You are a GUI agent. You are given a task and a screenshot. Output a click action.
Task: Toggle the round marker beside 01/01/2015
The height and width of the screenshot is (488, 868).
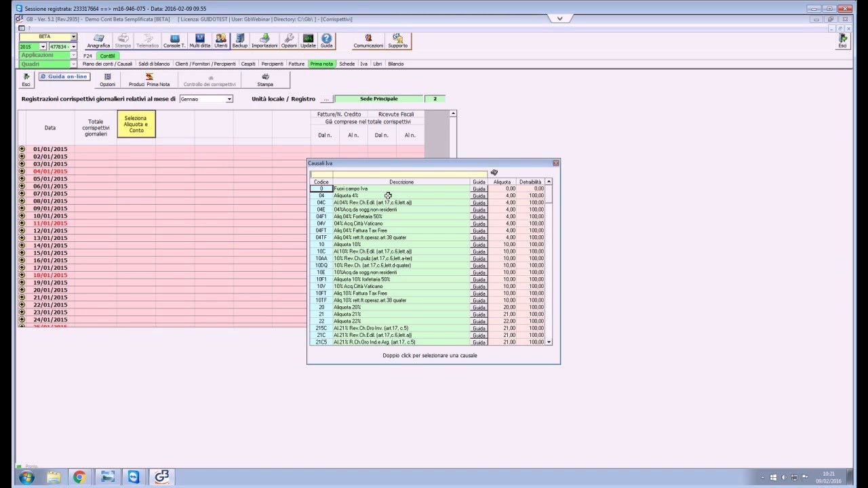(22, 149)
